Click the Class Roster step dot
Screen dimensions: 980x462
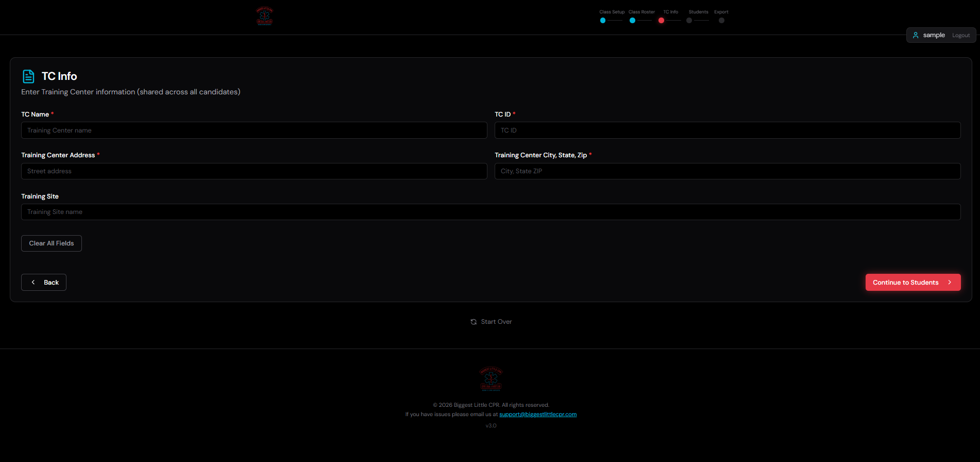632,21
